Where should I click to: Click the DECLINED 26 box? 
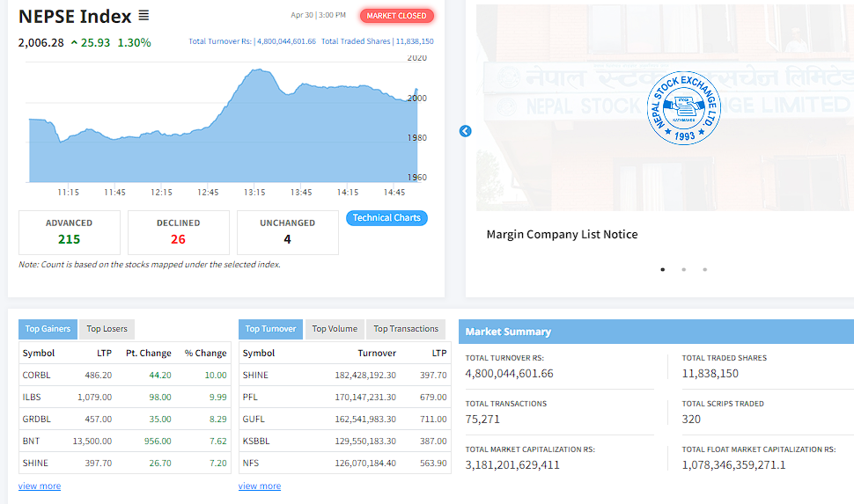point(178,232)
